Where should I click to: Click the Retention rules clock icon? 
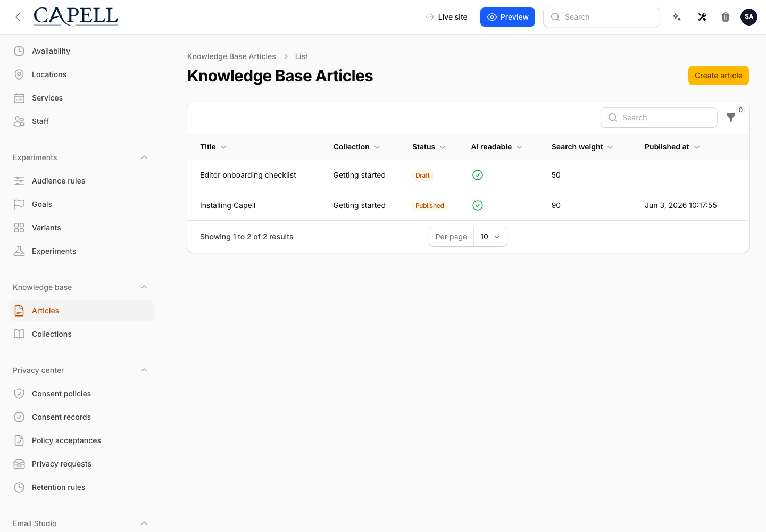pos(19,487)
